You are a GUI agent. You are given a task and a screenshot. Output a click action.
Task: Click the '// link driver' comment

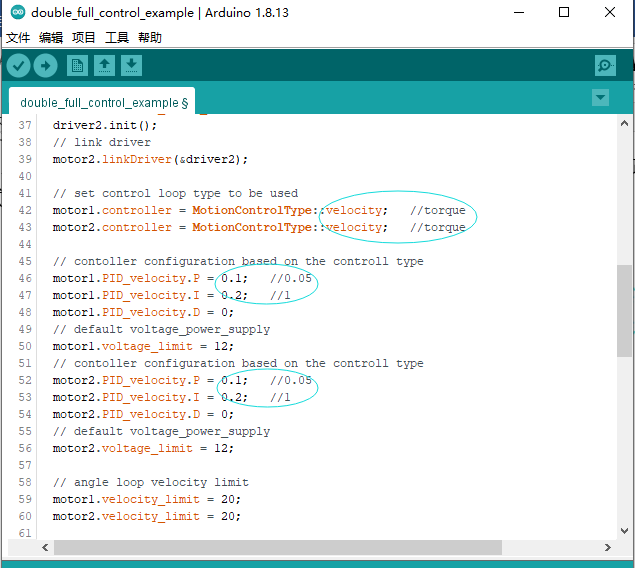[x=102, y=142]
